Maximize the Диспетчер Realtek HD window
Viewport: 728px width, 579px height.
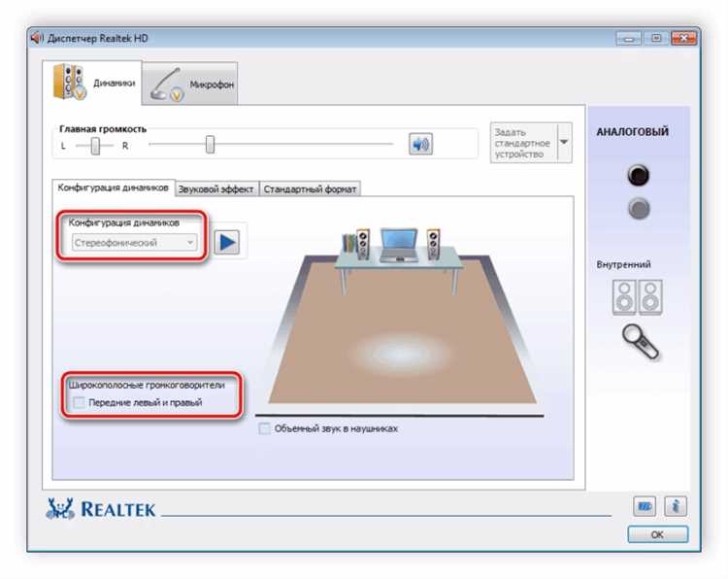656,39
